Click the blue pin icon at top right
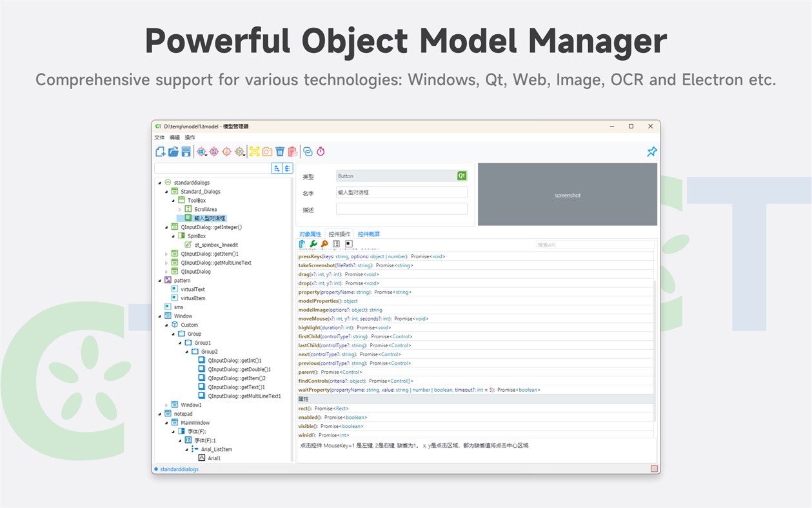Image resolution: width=812 pixels, height=508 pixels. point(652,152)
